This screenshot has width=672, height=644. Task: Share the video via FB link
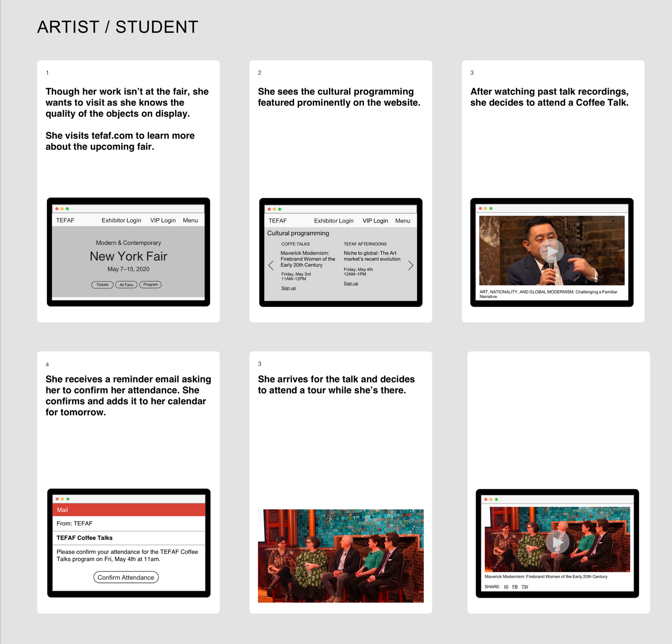[515, 587]
